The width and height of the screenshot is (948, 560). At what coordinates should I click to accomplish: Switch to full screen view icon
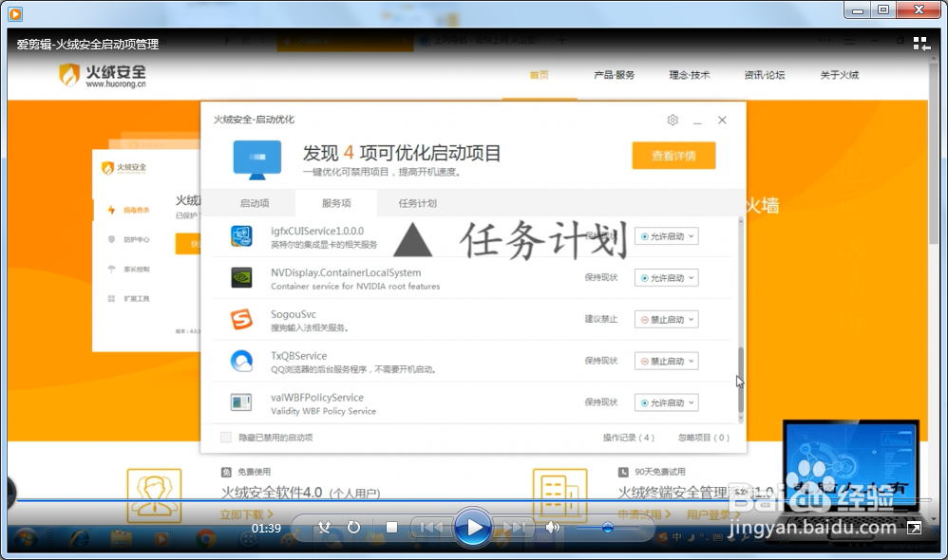[914, 528]
